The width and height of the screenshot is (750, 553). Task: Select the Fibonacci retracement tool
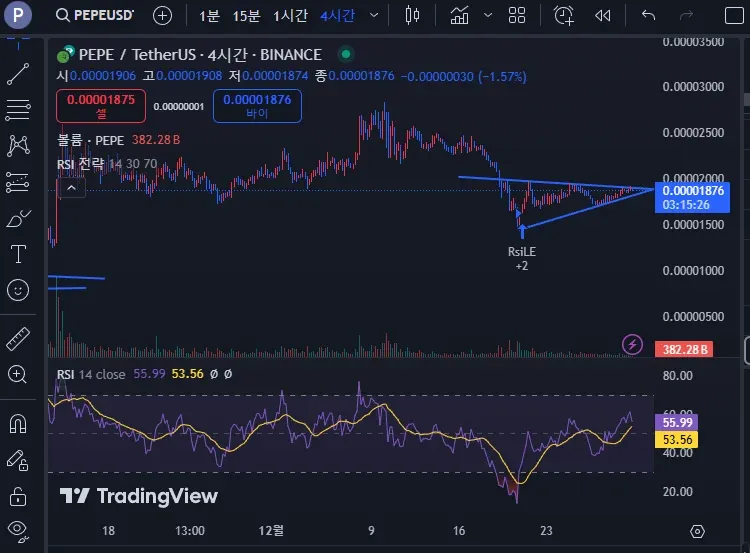(18, 110)
